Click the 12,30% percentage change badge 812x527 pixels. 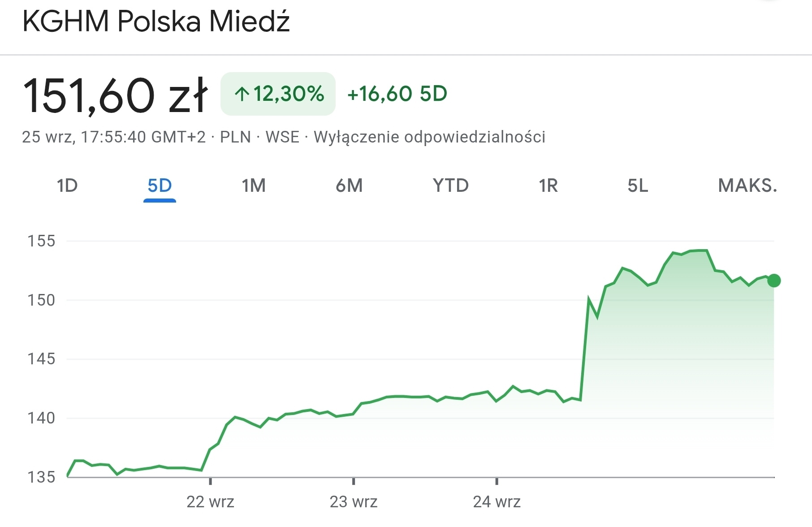pos(288,94)
